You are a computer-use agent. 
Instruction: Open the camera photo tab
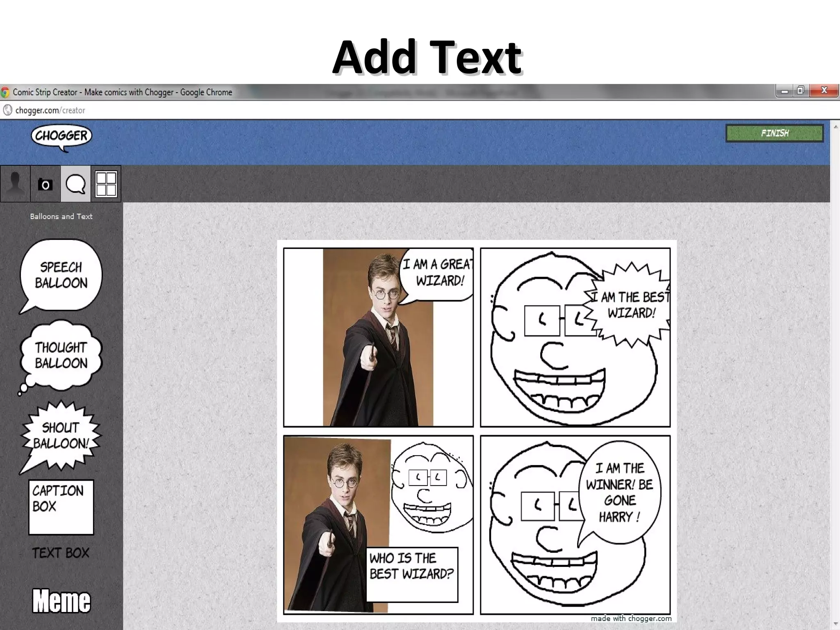46,184
